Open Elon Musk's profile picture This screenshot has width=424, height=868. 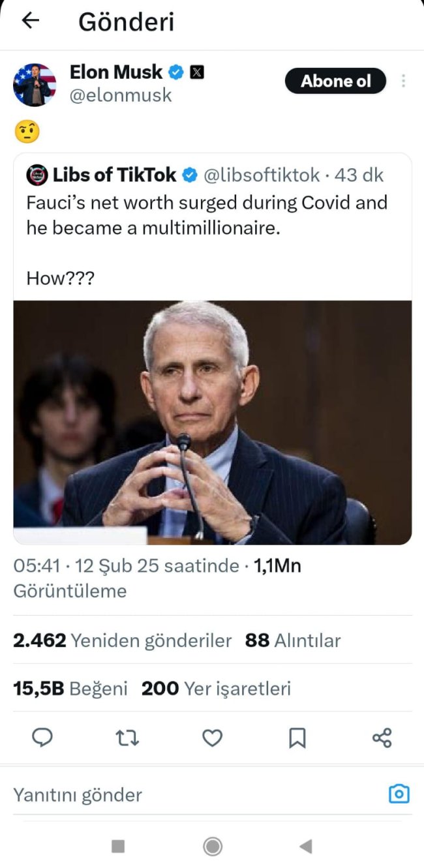click(x=35, y=85)
